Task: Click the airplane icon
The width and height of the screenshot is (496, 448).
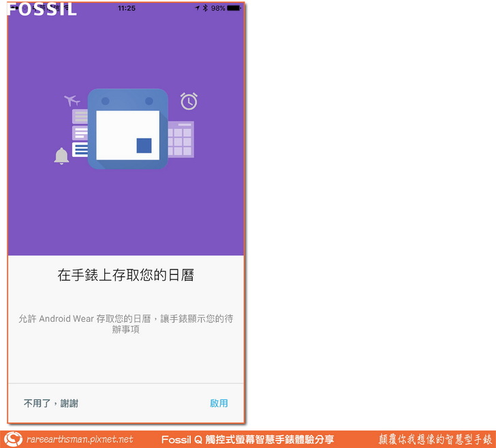Action: (72, 100)
